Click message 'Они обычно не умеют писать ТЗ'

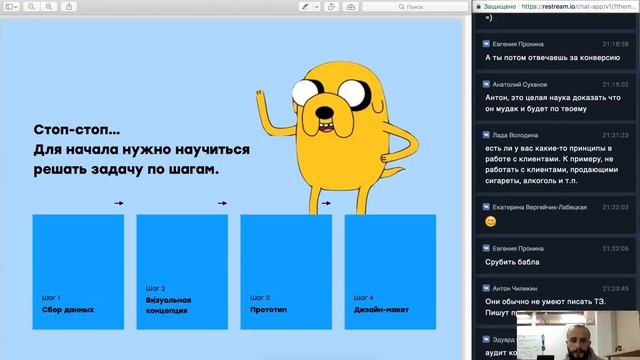coord(545,302)
